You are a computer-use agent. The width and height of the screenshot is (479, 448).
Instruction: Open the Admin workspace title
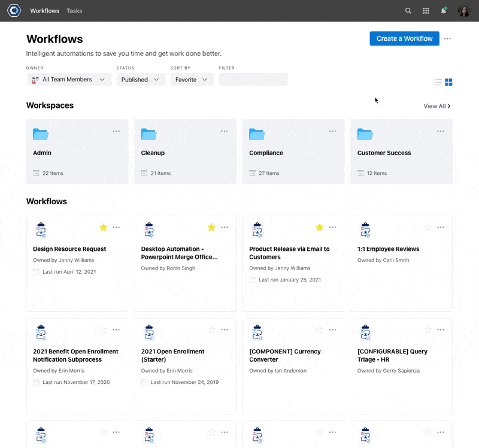click(x=42, y=153)
